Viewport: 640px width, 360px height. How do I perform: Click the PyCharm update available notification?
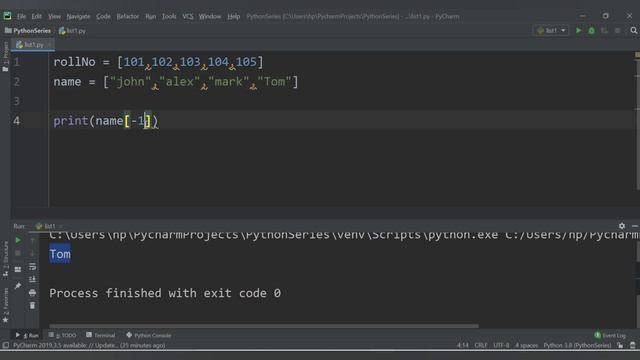tap(89, 345)
